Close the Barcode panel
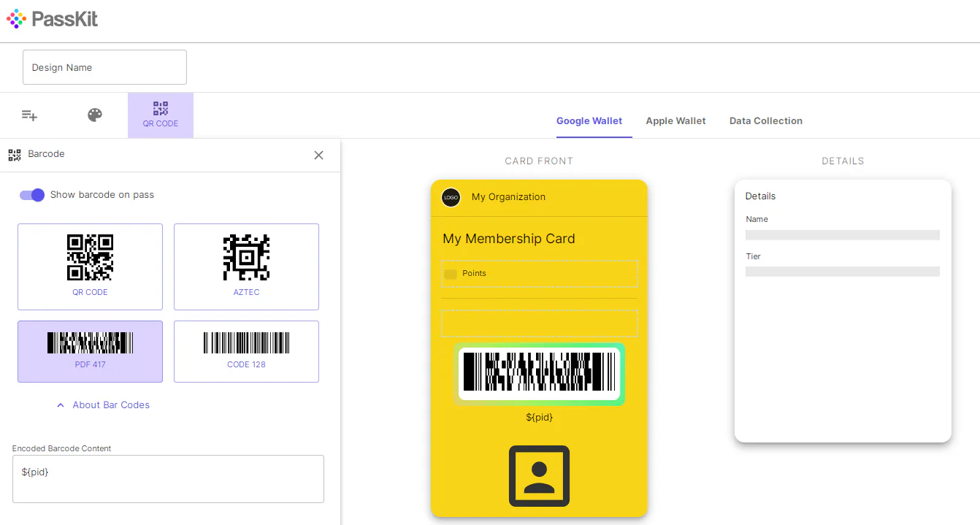980x525 pixels. 318,155
